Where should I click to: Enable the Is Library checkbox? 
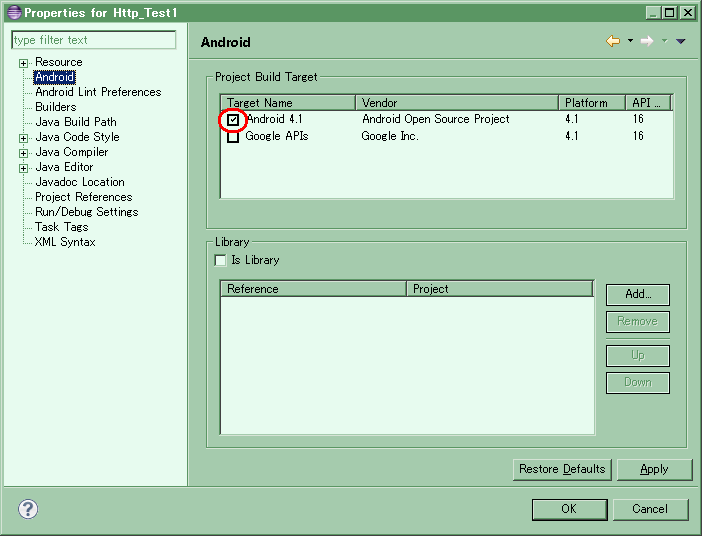220,260
